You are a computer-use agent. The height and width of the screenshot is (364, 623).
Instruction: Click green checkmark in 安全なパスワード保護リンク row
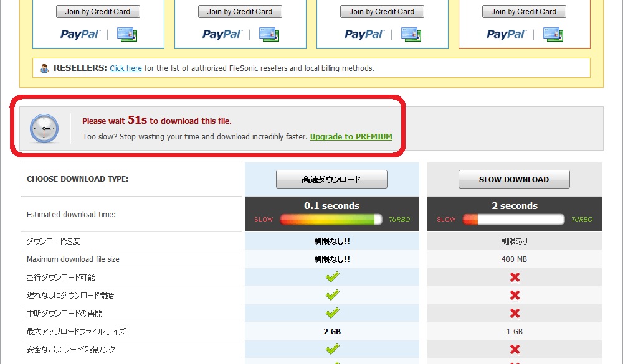click(332, 349)
